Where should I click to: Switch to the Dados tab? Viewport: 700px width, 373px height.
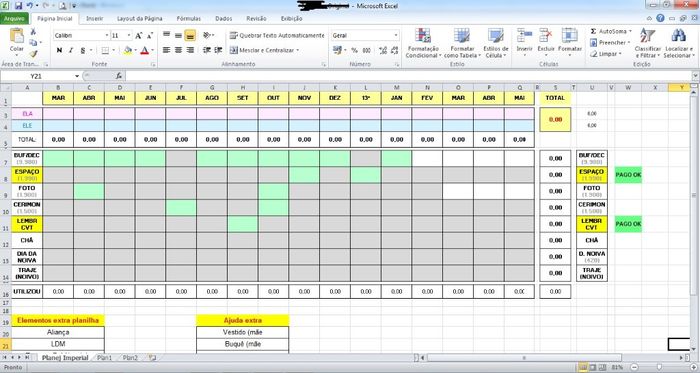pyautogui.click(x=224, y=19)
